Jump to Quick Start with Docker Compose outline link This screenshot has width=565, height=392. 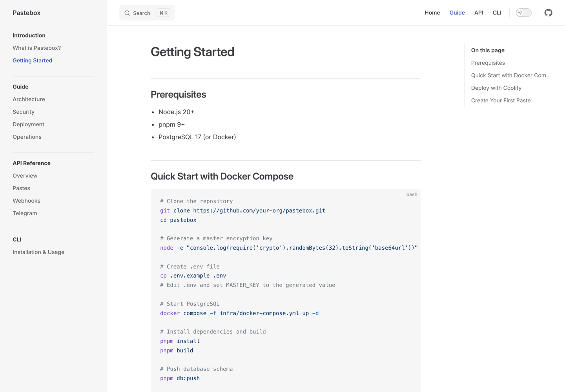[511, 75]
